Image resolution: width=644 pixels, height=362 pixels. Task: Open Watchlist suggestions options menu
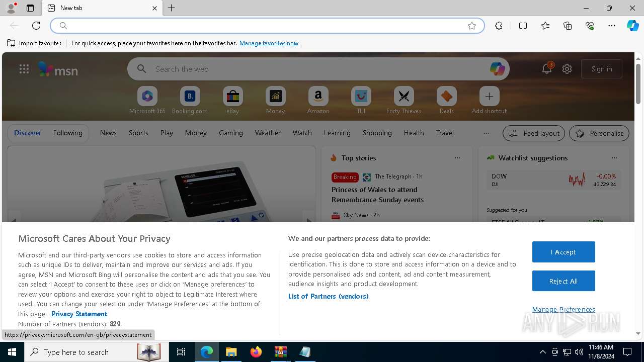pyautogui.click(x=614, y=158)
